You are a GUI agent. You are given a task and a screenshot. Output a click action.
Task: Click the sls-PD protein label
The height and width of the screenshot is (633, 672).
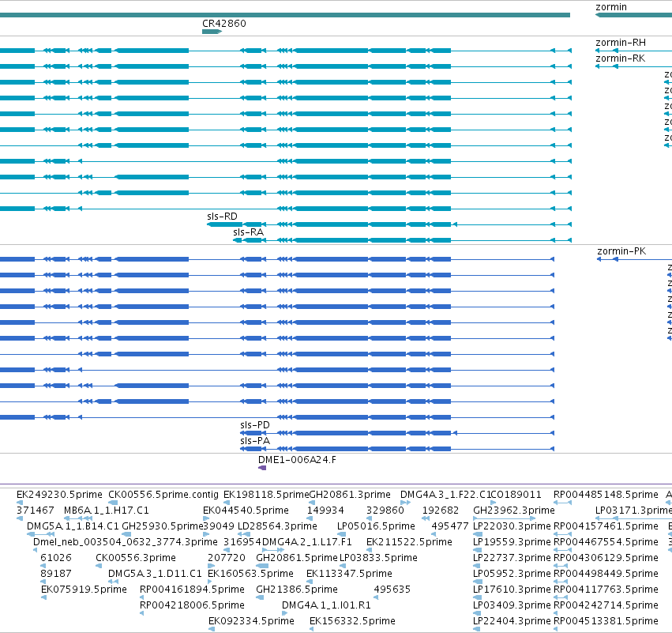click(x=255, y=424)
